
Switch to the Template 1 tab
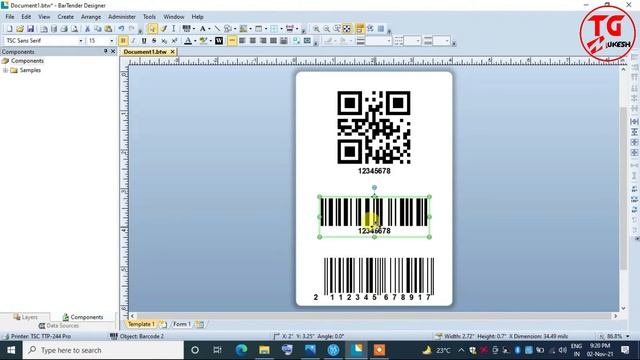coord(141,324)
